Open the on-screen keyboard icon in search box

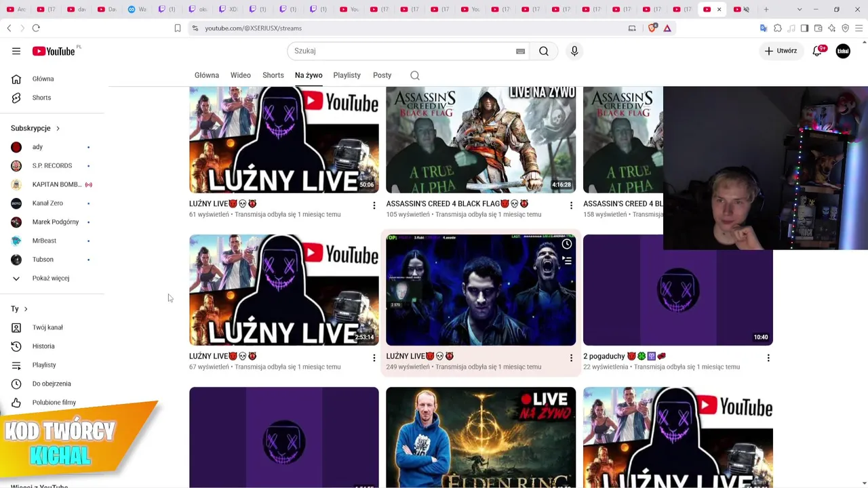coord(520,51)
